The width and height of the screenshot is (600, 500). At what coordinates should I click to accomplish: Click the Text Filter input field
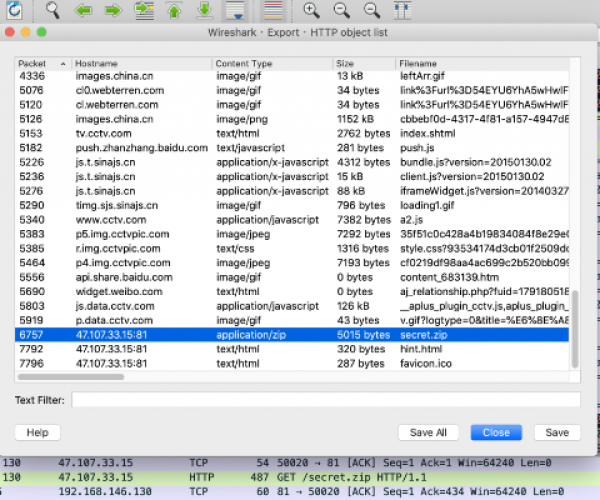[325, 400]
